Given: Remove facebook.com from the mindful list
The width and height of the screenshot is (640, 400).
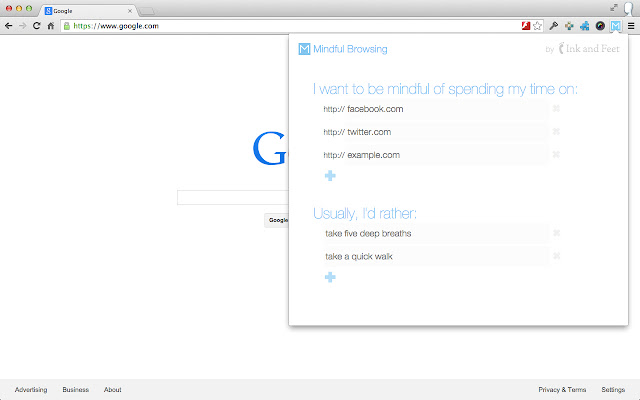Looking at the screenshot, I should click(556, 109).
